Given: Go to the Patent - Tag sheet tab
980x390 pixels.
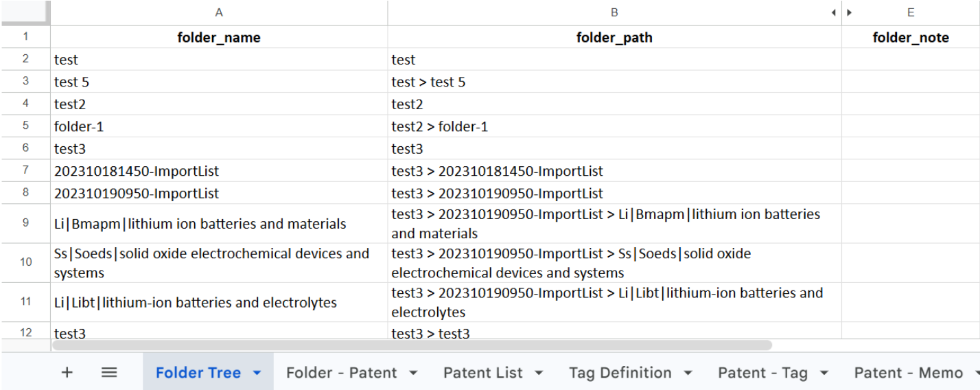Looking at the screenshot, I should [762, 373].
